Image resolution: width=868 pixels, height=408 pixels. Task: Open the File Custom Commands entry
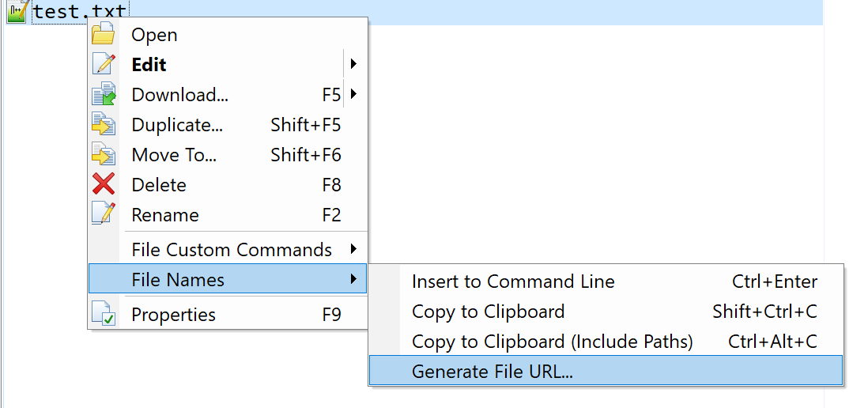tap(228, 249)
